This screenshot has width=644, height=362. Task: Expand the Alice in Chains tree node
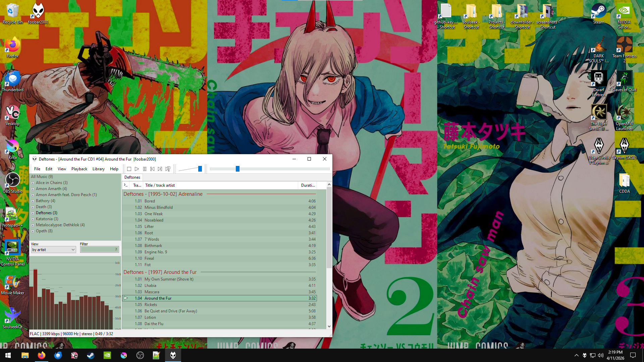pos(33,183)
